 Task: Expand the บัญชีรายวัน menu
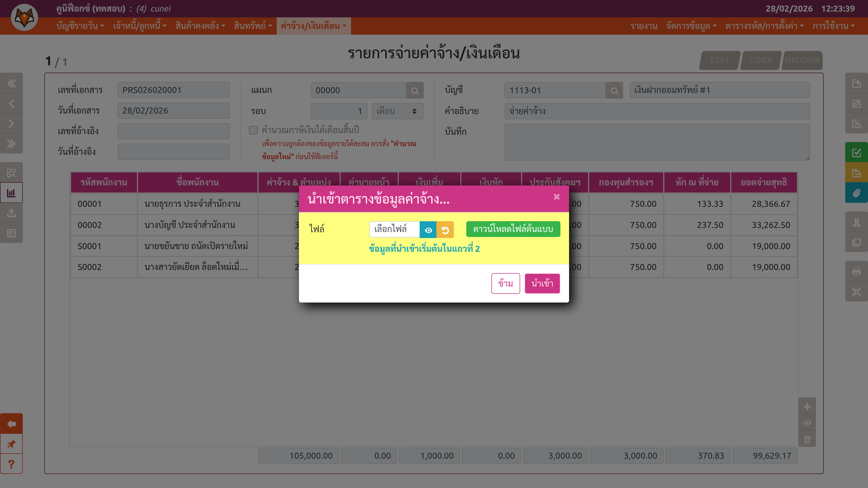tap(80, 26)
